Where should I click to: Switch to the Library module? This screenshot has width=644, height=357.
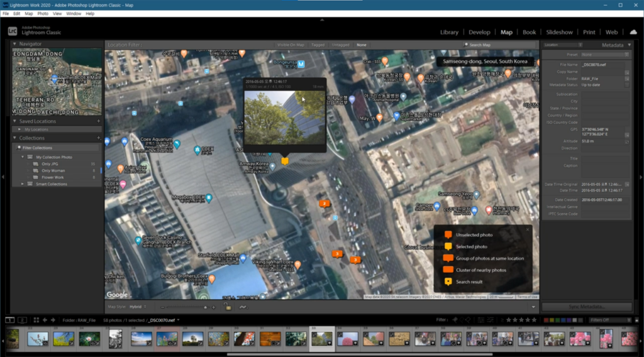[449, 32]
